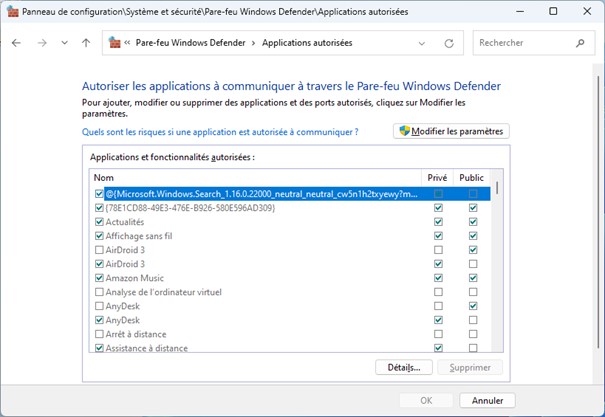Enable the first AirDroid 3 checkbox
Image resolution: width=605 pixels, height=417 pixels.
[x=98, y=250]
